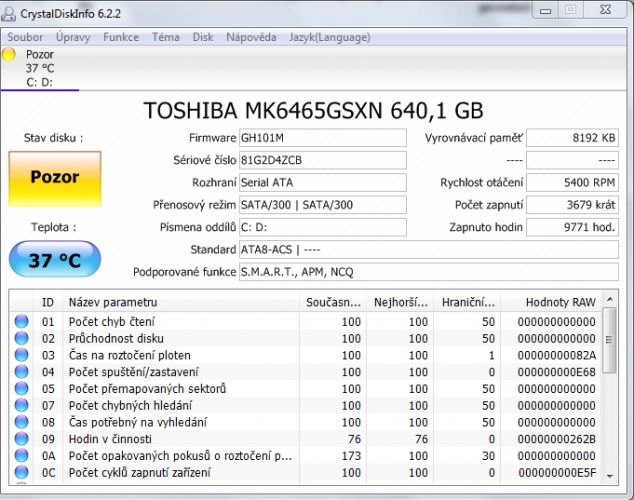The image size is (634, 500).
Task: Click the transfer mode field SATA/300 | SATA/300
Action: [323, 205]
